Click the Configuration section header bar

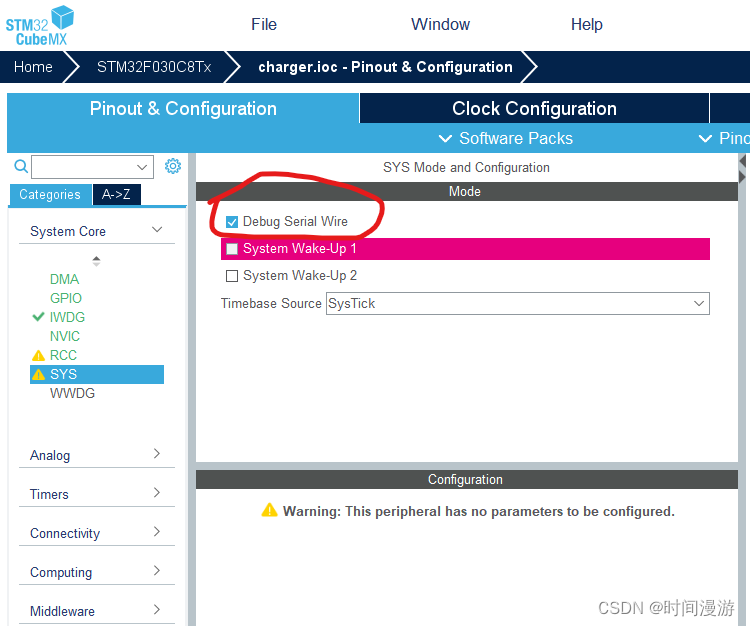(467, 480)
